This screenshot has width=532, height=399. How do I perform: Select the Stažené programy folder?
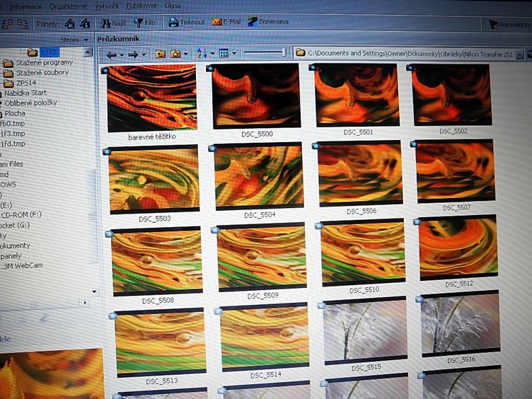coord(45,63)
